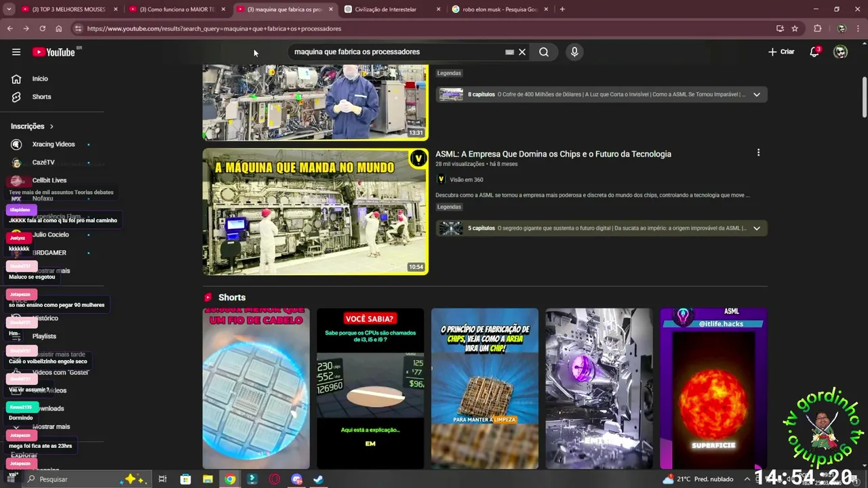Open the browser home page
Viewport: 868px width, 488px height.
(x=58, y=28)
